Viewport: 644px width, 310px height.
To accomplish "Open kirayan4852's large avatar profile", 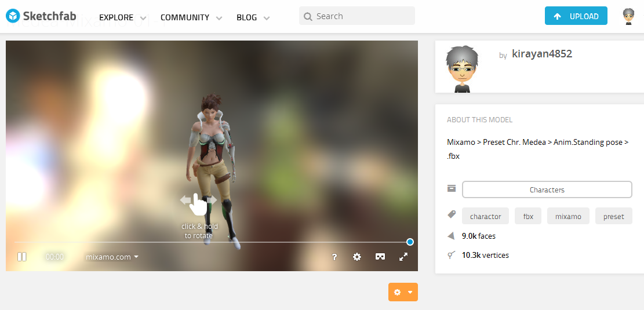I will click(461, 68).
